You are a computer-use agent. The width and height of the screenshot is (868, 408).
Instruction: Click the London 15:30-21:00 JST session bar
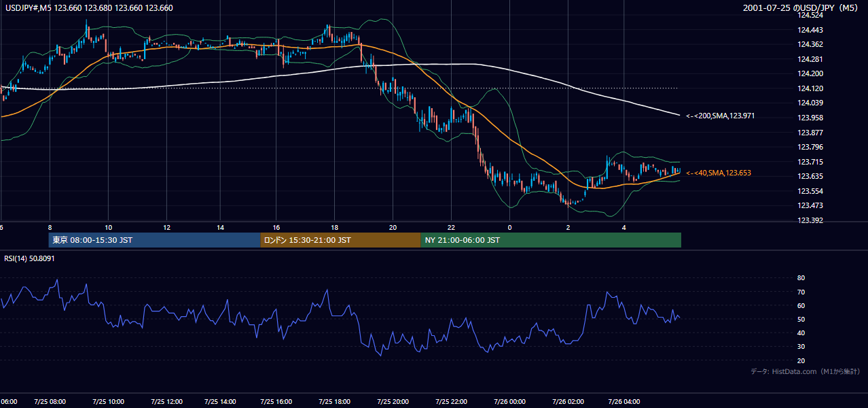tap(340, 240)
